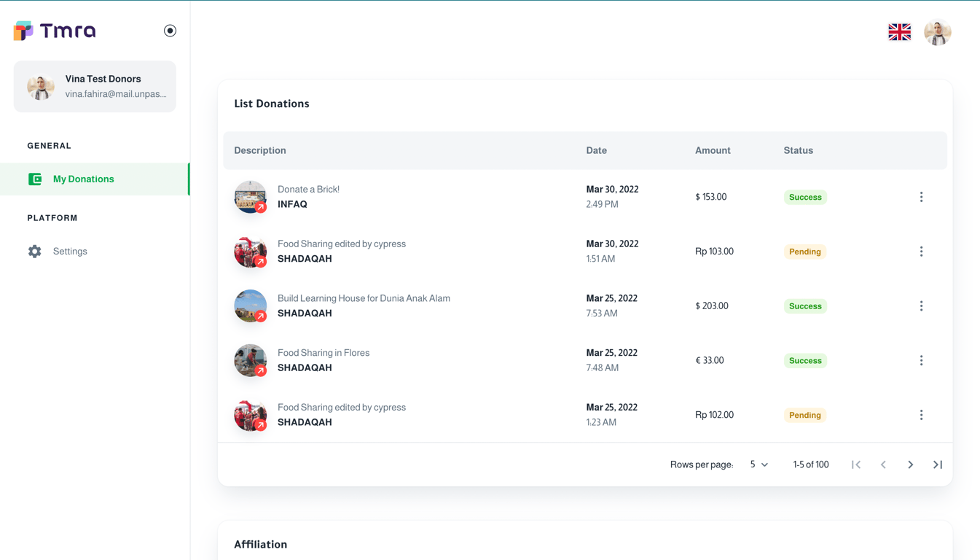
Task: Select My Donations in the sidebar
Action: coord(95,179)
